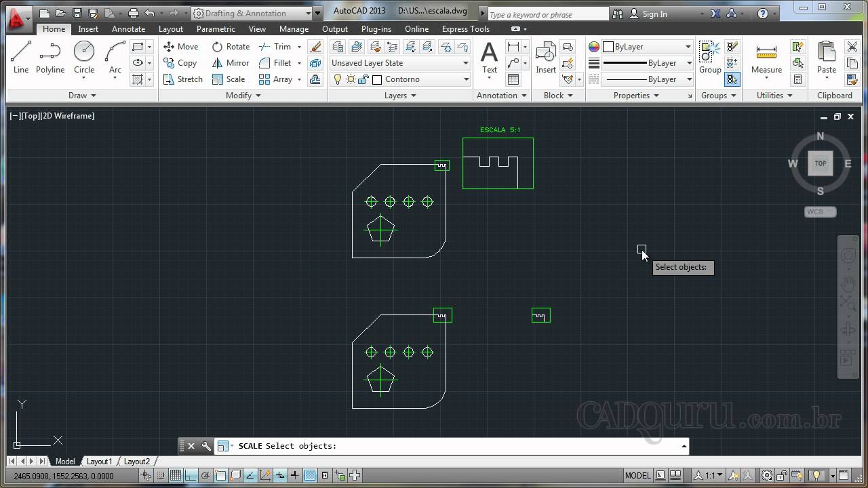Click the Cut scissors icon
This screenshot has height=488, width=868.
[x=852, y=47]
